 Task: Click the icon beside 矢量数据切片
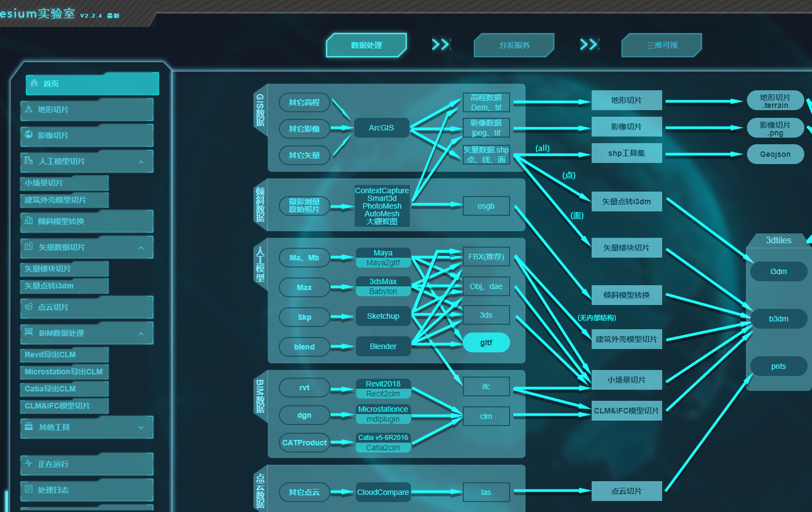click(29, 247)
